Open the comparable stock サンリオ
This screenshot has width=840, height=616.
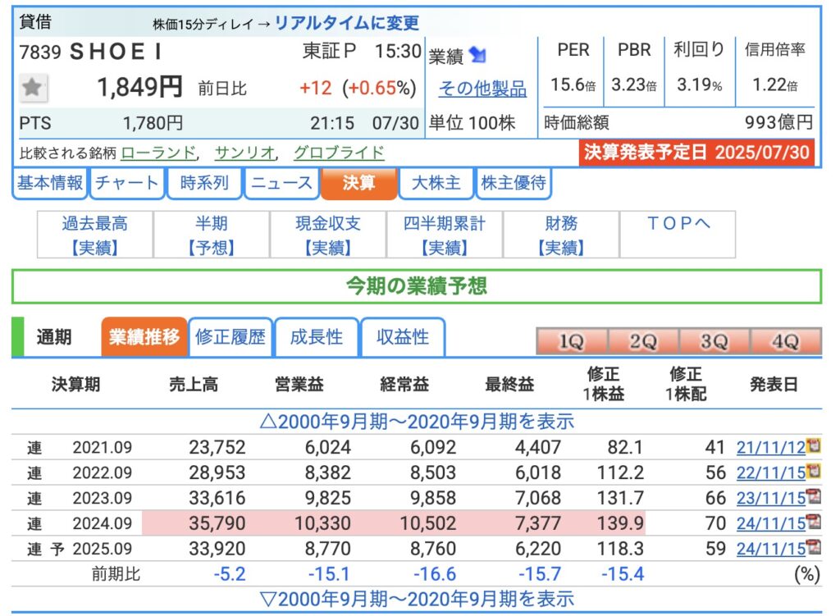[244, 153]
